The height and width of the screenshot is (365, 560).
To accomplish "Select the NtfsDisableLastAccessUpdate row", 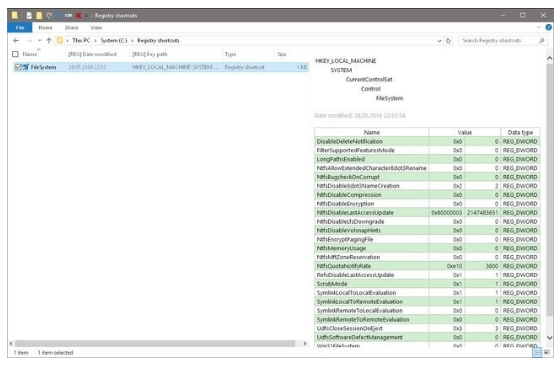I will [427, 213].
